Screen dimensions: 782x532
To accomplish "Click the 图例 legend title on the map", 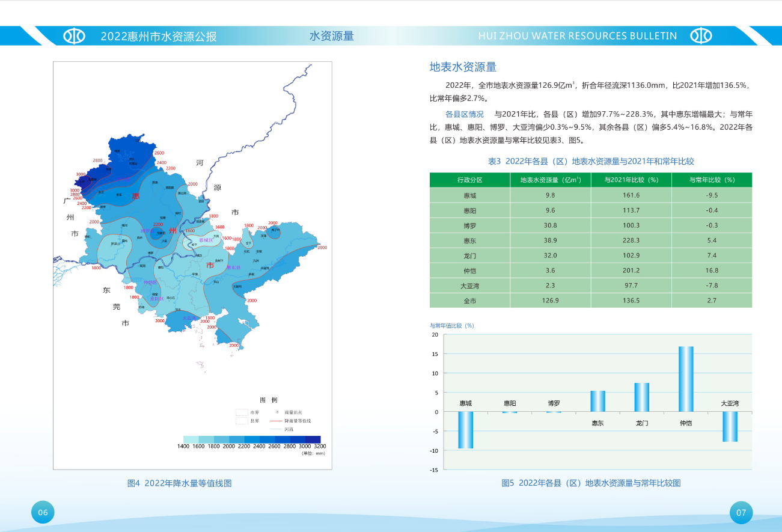I will tap(269, 399).
